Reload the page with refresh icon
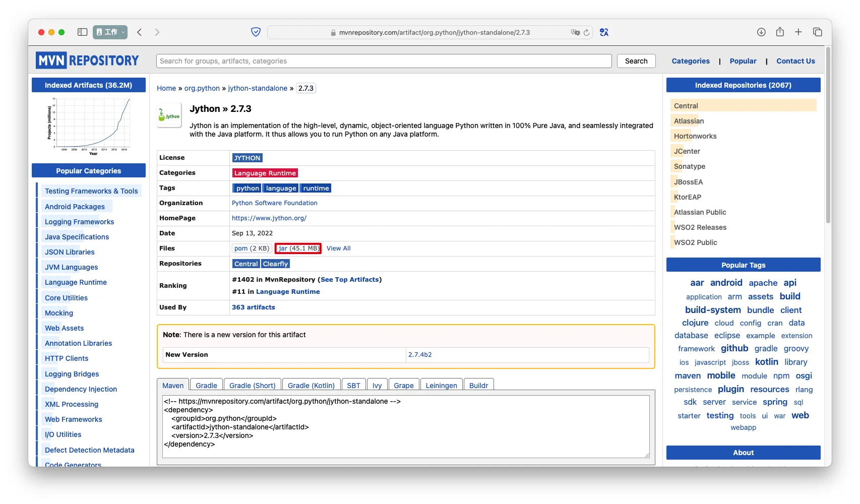 coord(586,32)
